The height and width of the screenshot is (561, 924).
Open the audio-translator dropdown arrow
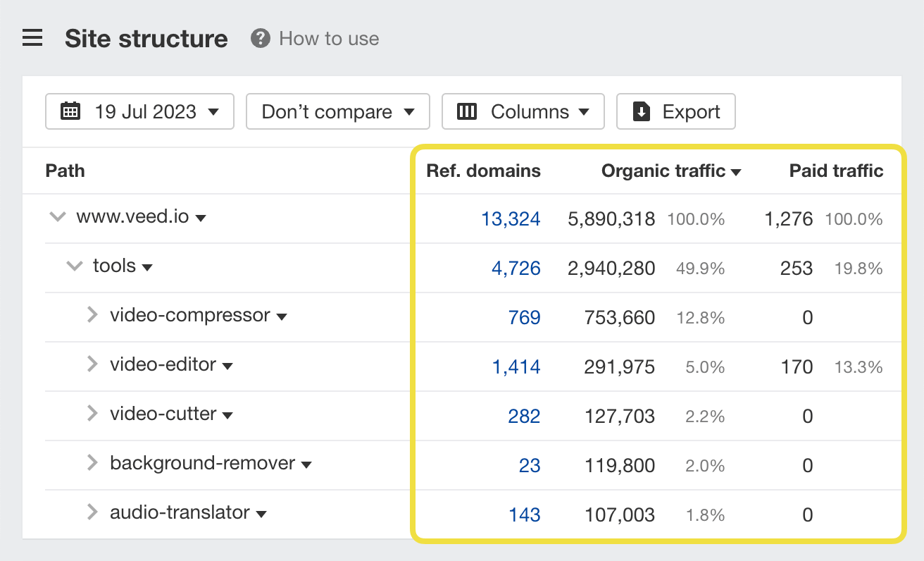pyautogui.click(x=261, y=514)
